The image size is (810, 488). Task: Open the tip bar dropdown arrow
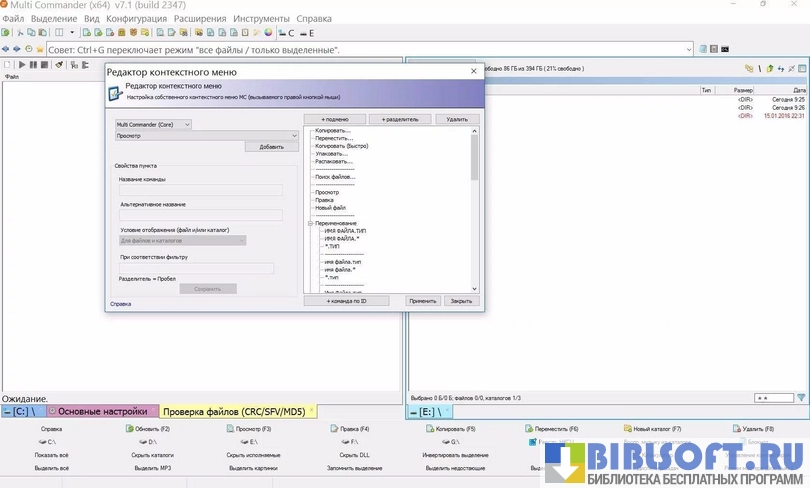tap(688, 49)
